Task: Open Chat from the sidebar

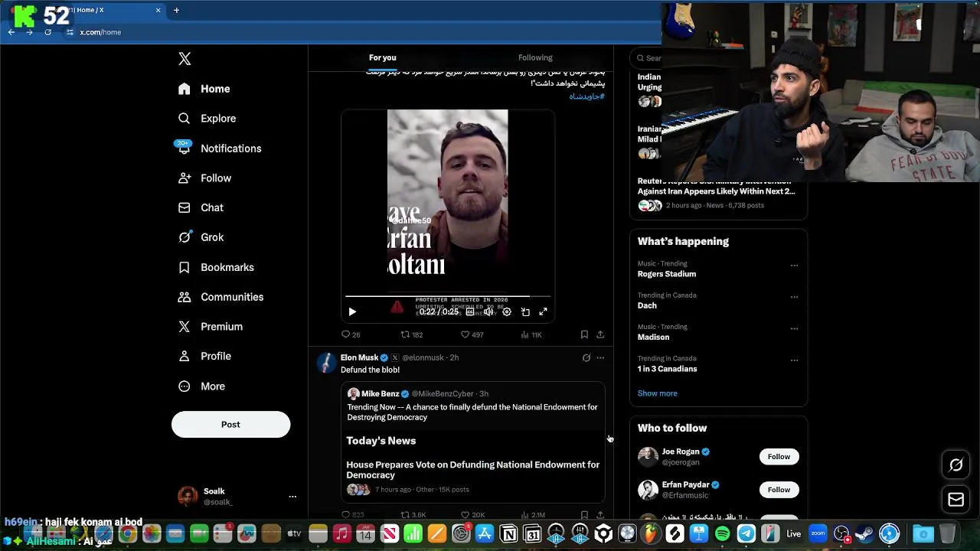Action: 201,208
